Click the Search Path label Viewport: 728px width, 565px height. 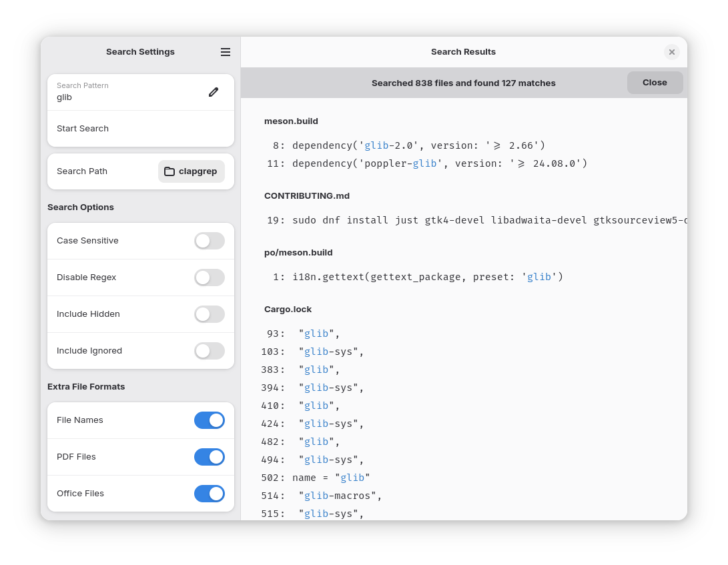point(82,171)
